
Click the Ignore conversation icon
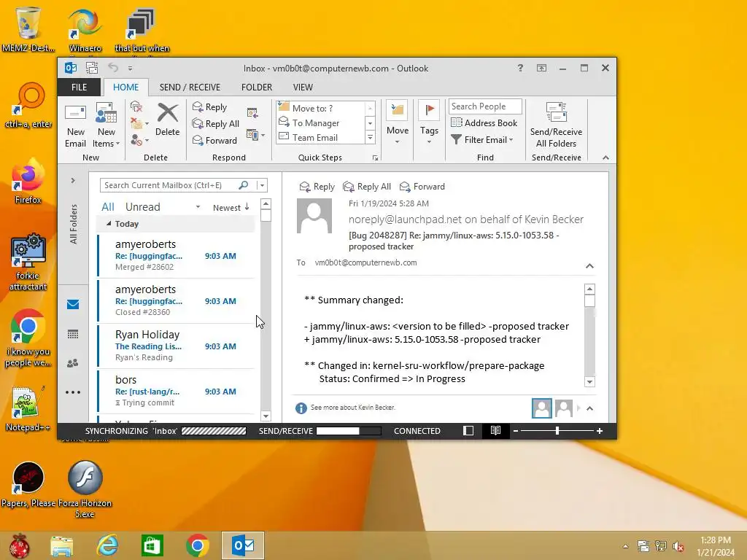pos(136,106)
